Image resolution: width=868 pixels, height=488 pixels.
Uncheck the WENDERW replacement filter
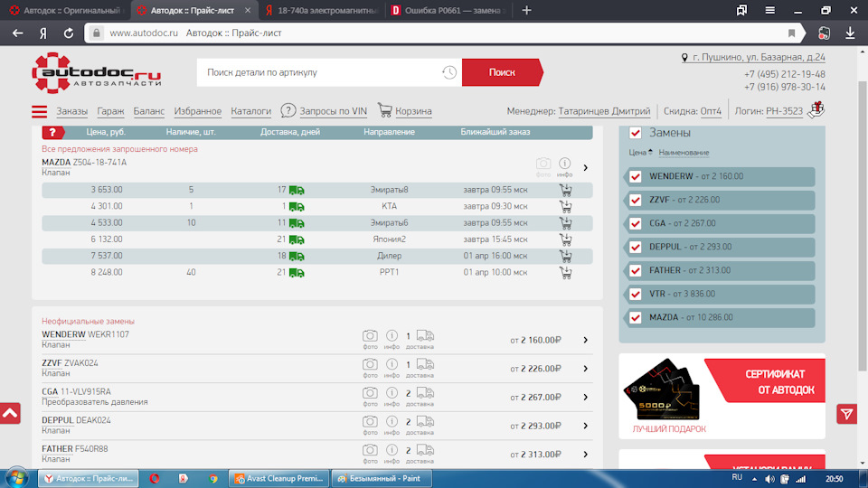pyautogui.click(x=636, y=176)
